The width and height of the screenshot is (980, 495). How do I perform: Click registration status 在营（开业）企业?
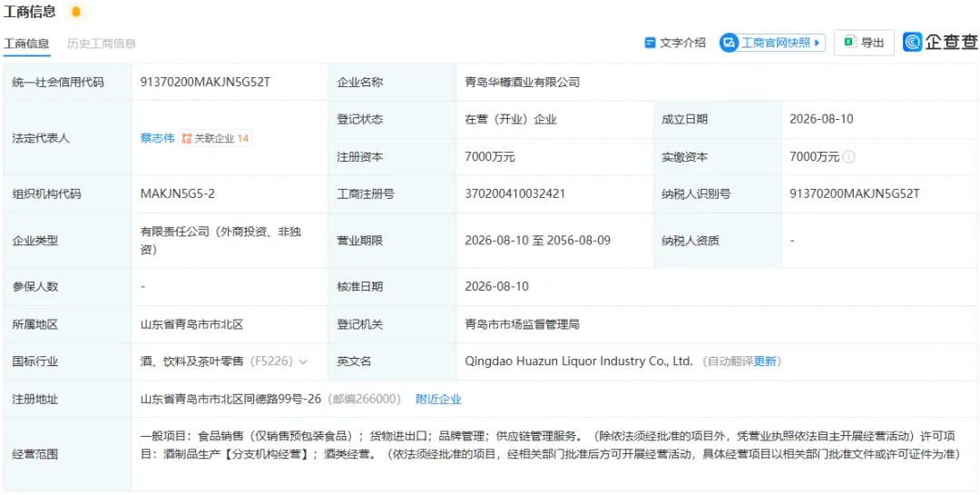pos(511,120)
